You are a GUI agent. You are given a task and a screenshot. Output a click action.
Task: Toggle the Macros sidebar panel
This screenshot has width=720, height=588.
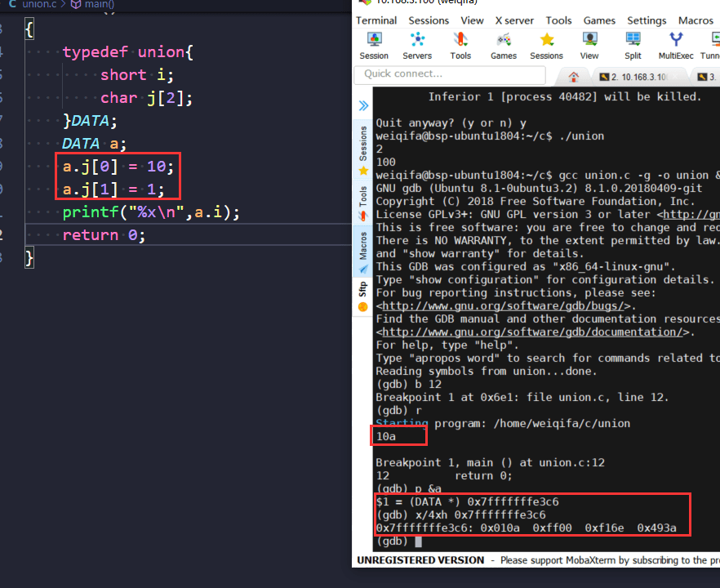362,247
